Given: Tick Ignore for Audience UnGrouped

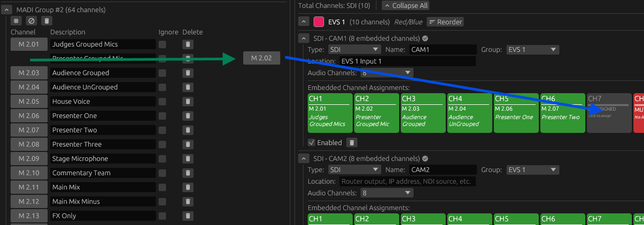Looking at the screenshot, I should pyautogui.click(x=162, y=87).
